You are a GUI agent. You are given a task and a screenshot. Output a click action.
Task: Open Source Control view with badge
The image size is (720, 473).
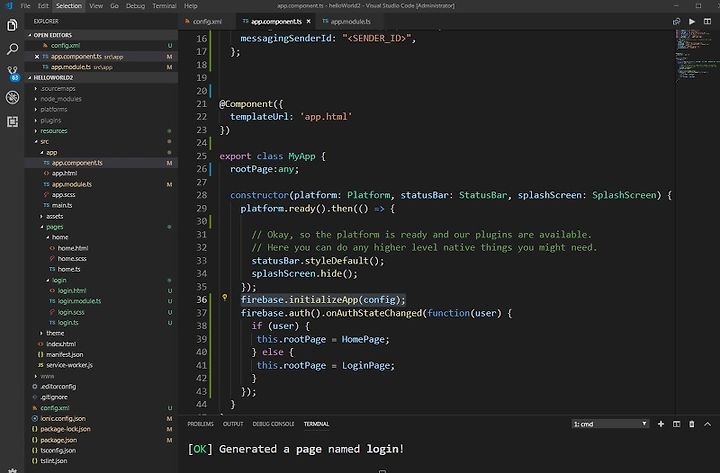[12, 73]
